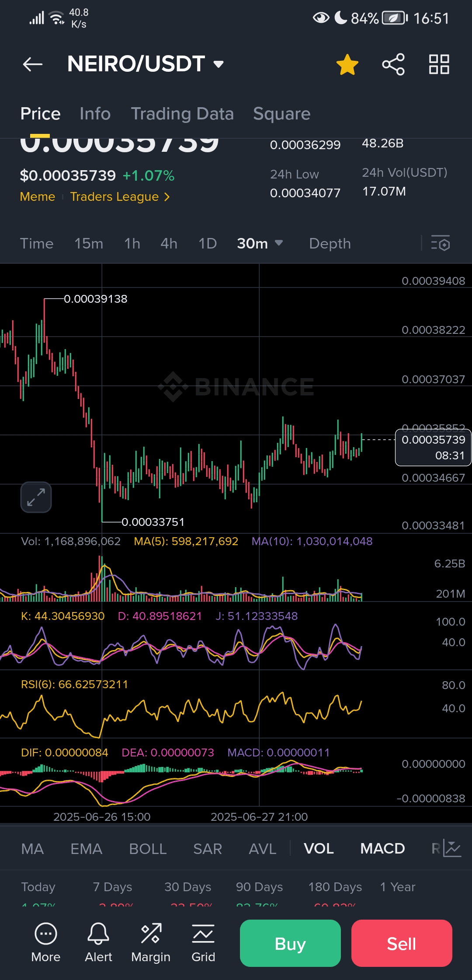Tap the 90 Days performance label
Viewport: 472px width, 980px height.
point(260,887)
